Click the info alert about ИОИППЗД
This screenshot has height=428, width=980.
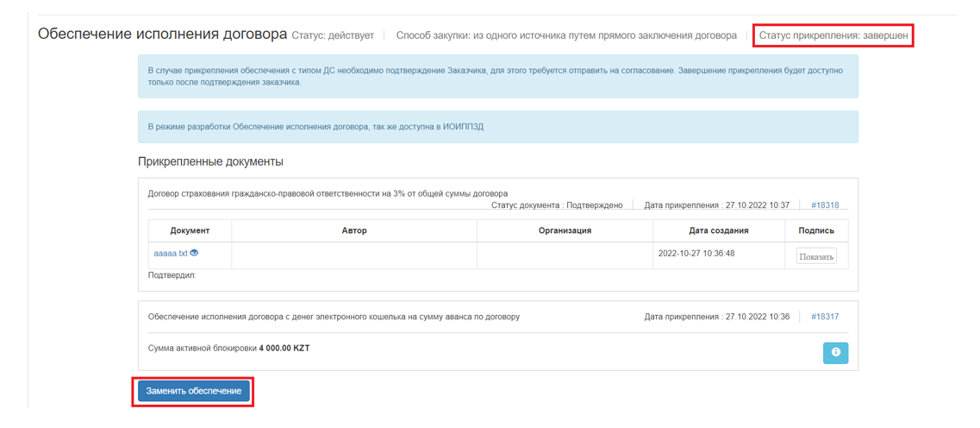[x=497, y=127]
